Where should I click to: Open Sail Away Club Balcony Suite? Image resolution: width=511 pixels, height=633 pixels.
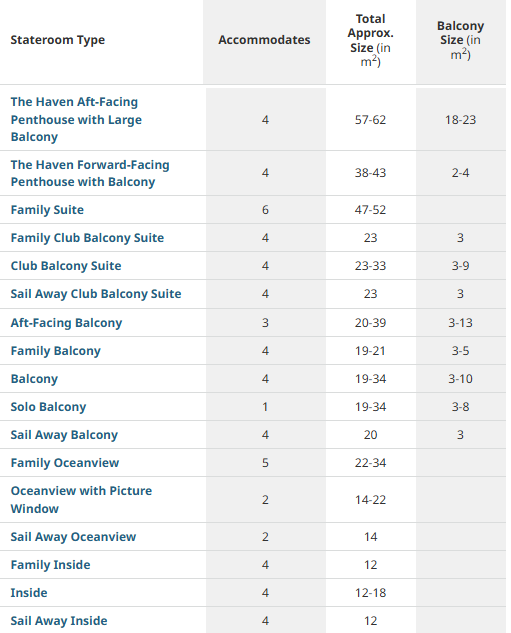click(96, 294)
